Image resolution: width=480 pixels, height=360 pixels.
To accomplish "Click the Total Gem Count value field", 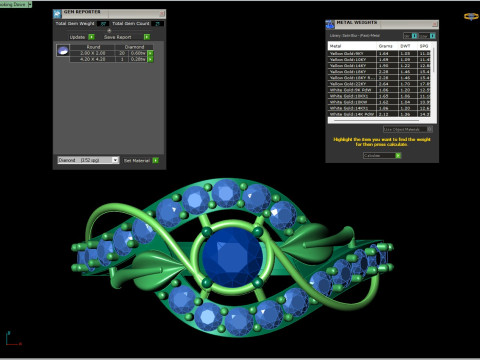I will pyautogui.click(x=157, y=24).
